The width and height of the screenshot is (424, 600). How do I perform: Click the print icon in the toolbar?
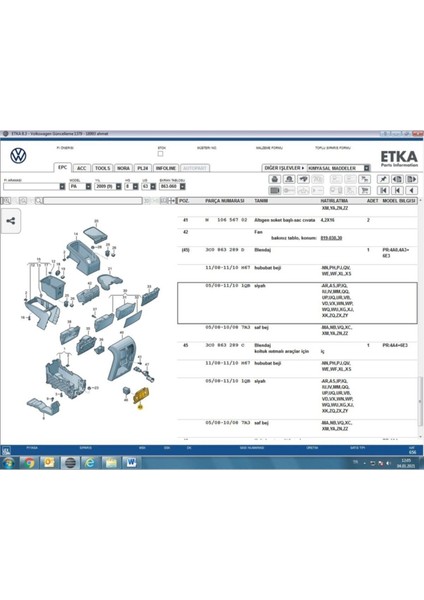tap(274, 179)
